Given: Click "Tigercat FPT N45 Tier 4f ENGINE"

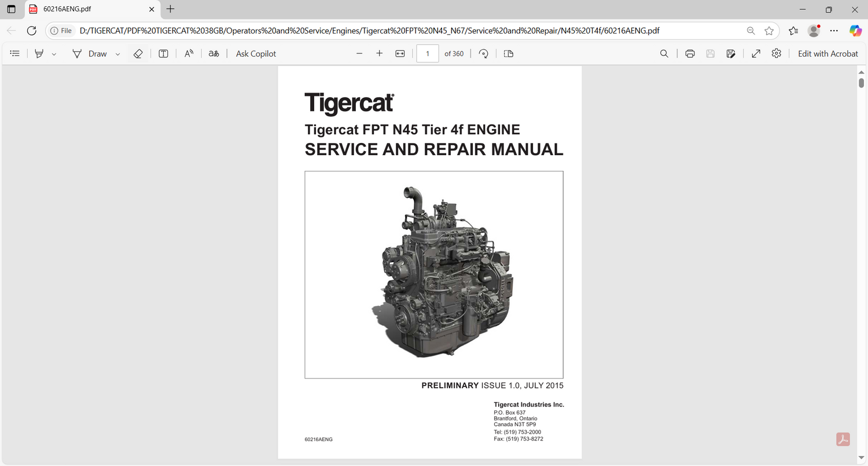Looking at the screenshot, I should point(413,130).
